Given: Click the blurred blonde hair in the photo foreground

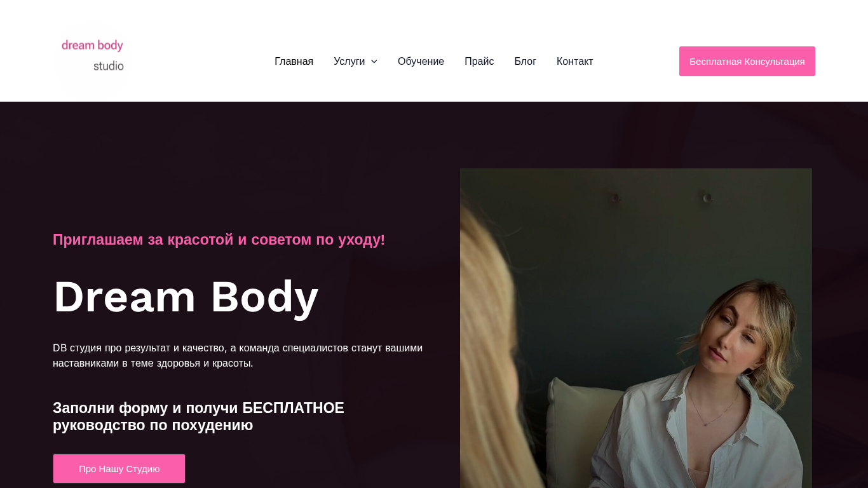Looking at the screenshot, I should pos(486,369).
